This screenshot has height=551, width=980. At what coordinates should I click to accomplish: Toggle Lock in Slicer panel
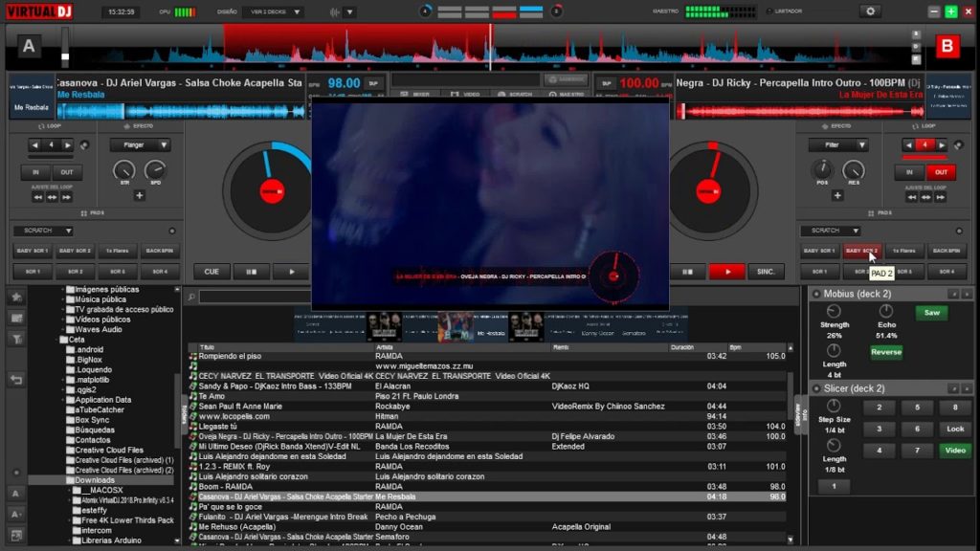pos(955,430)
